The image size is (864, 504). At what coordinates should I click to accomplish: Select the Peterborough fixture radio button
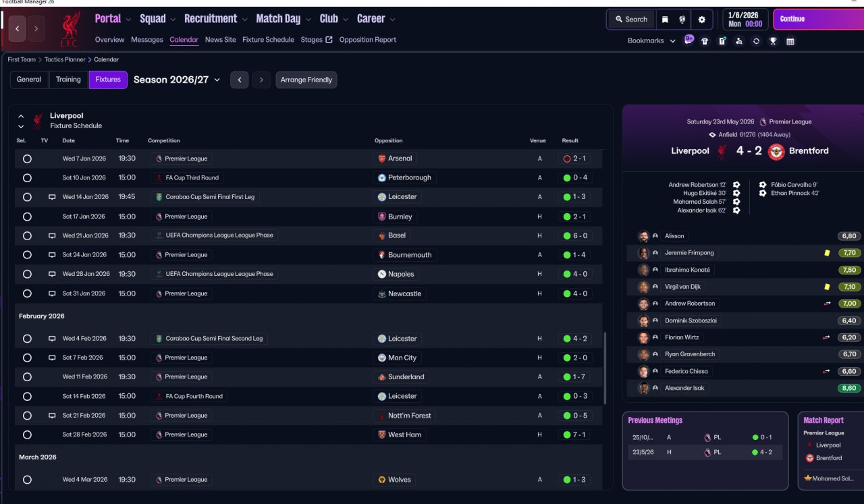tap(27, 178)
